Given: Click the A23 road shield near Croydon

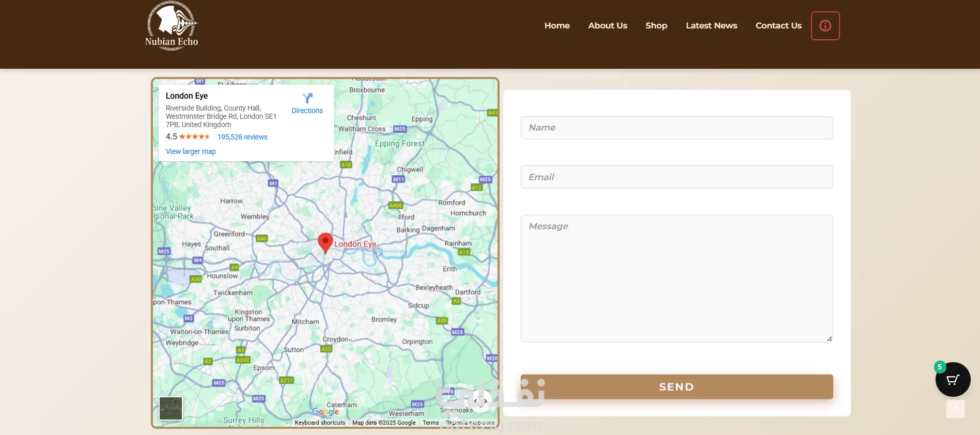Looking at the screenshot, I should coord(326,349).
